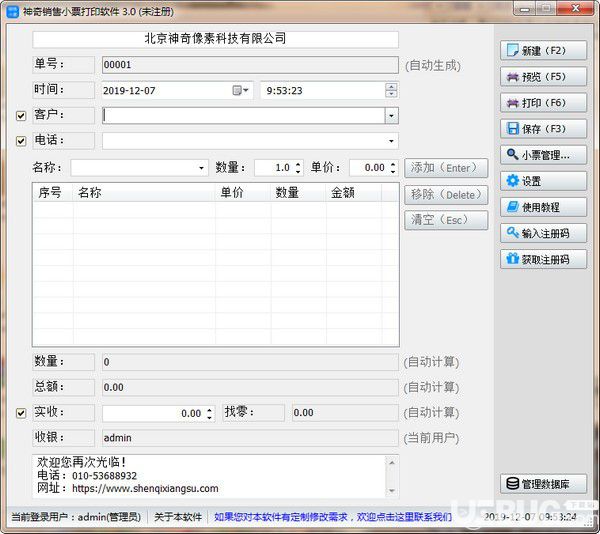The width and height of the screenshot is (600, 534).
Task: Disable the 实收 checkbox
Action: coord(21,413)
